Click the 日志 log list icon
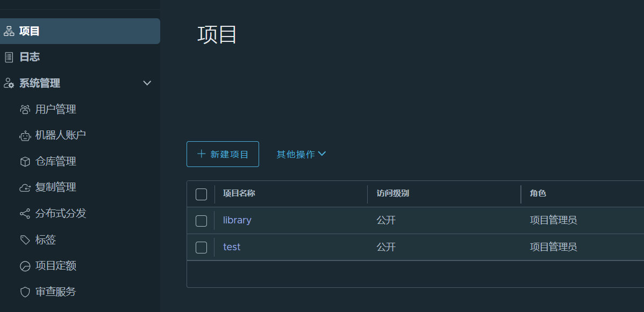Screen dimensions: 644x312 (9, 57)
